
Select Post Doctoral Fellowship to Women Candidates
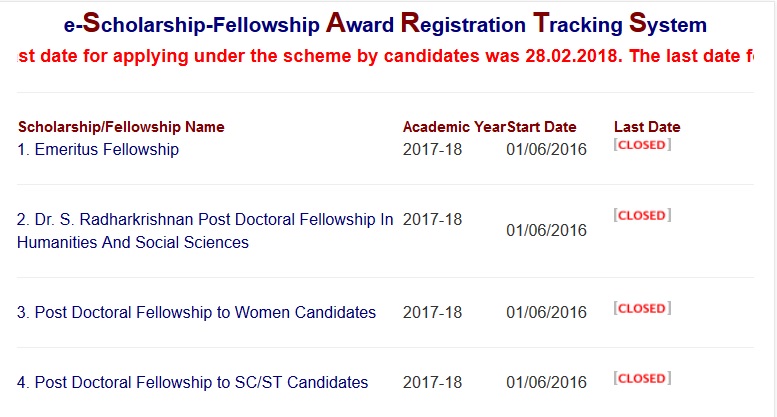point(196,313)
